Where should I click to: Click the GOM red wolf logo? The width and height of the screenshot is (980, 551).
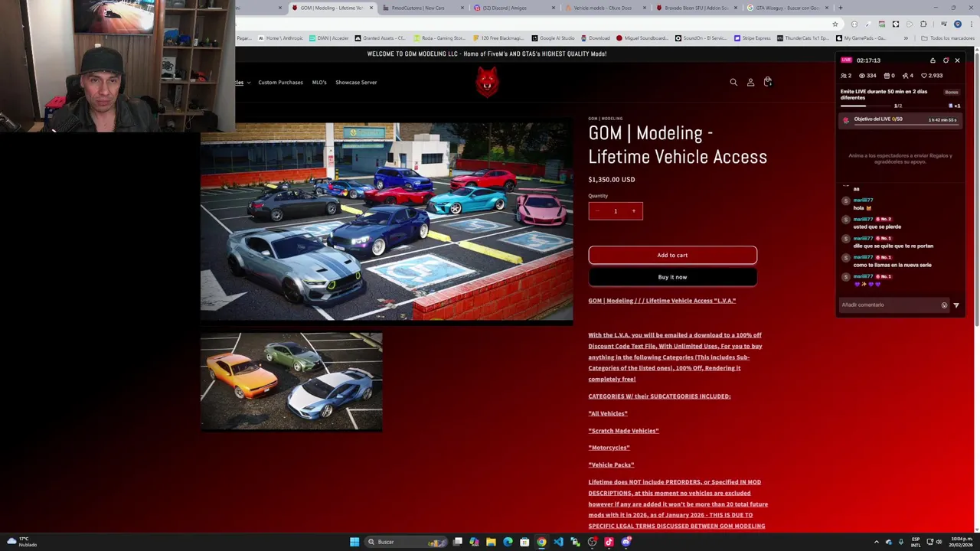(x=487, y=82)
